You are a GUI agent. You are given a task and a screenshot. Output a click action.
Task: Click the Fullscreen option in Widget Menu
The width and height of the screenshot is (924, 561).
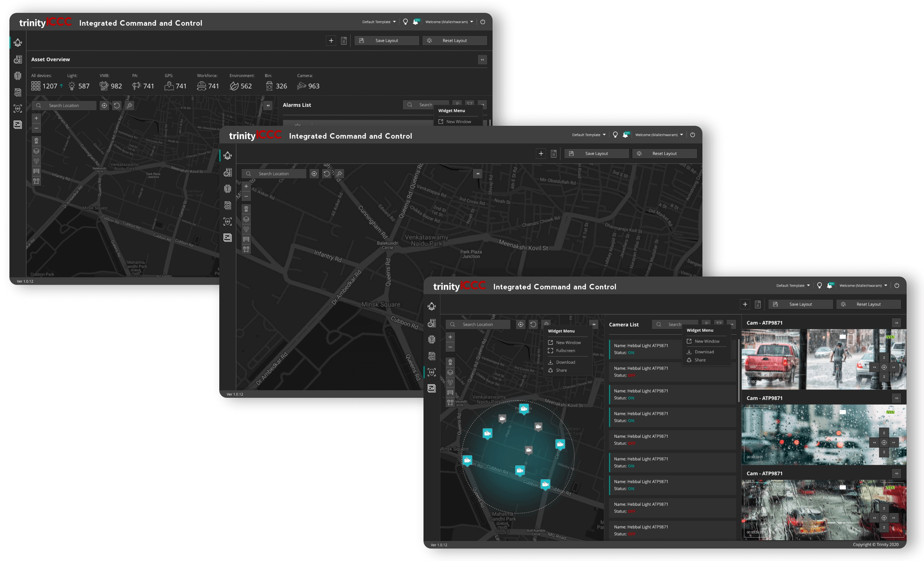(x=565, y=351)
